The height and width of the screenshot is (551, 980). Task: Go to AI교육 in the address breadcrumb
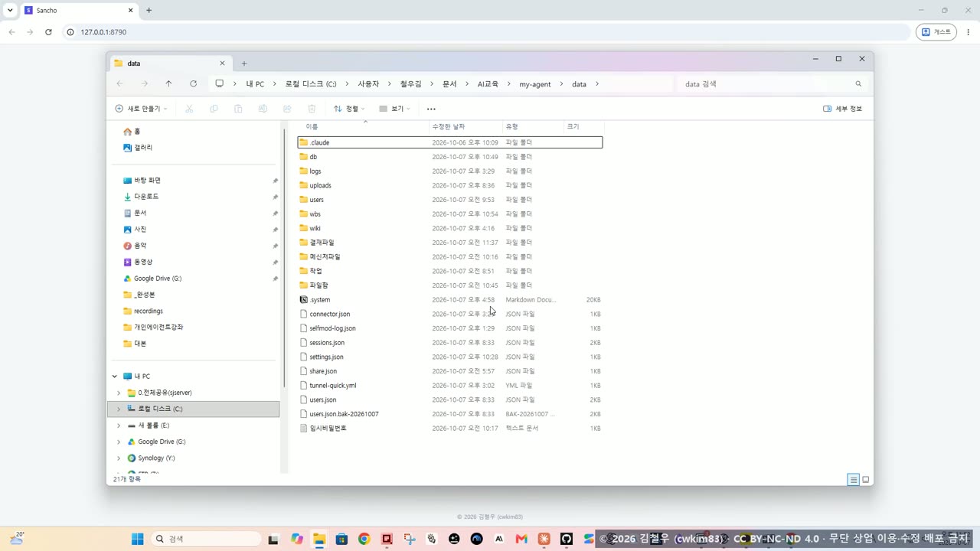[488, 84]
